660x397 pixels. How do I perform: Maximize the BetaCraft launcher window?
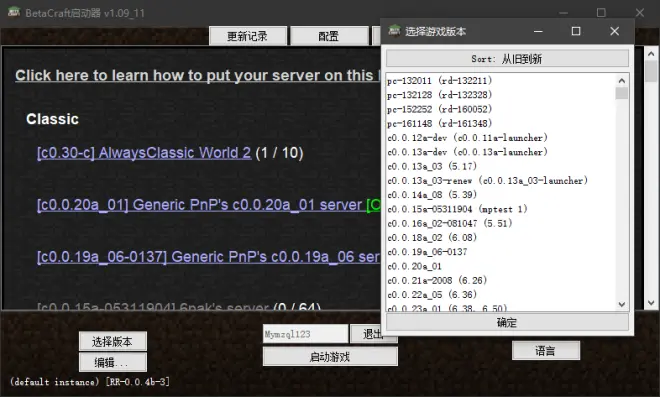(x=601, y=13)
